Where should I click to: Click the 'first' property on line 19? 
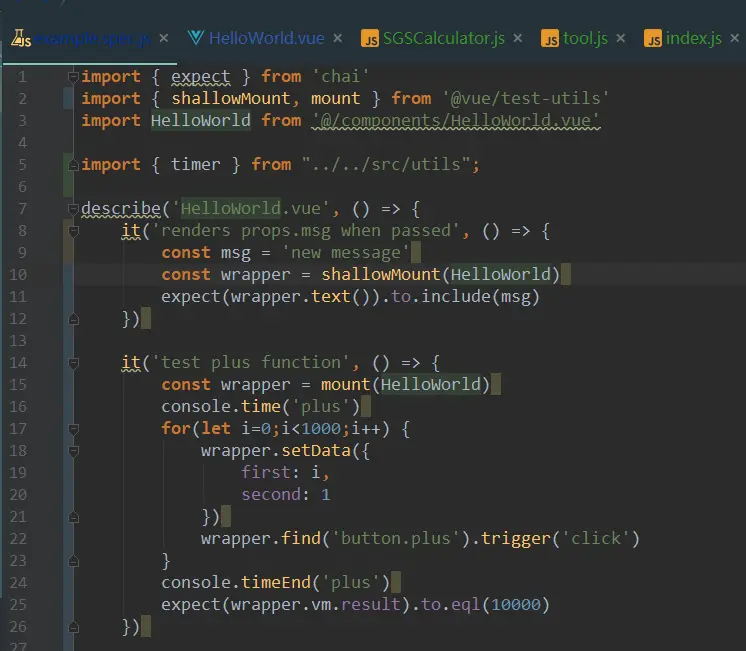pos(265,473)
